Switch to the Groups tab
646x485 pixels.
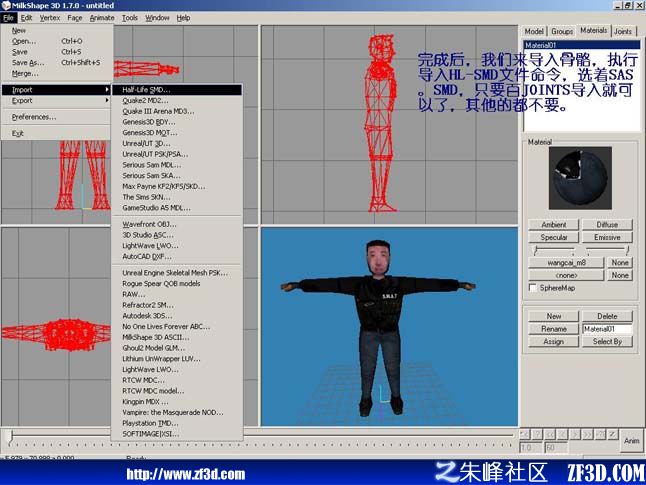coord(562,31)
